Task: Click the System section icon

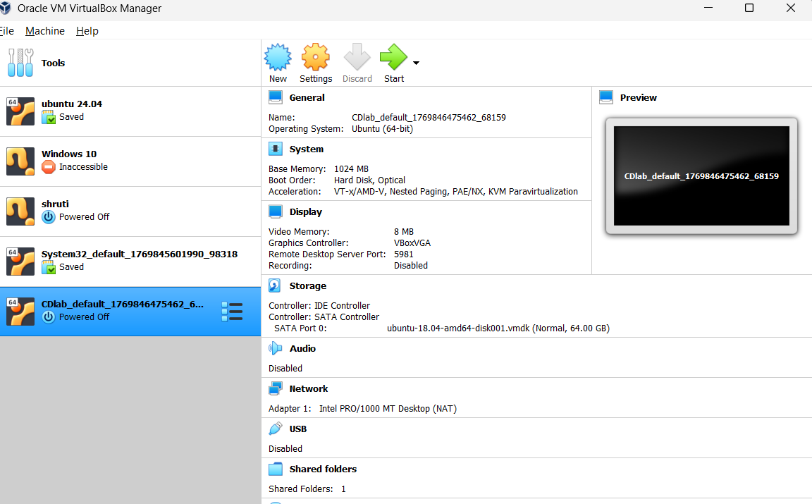Action: (275, 149)
